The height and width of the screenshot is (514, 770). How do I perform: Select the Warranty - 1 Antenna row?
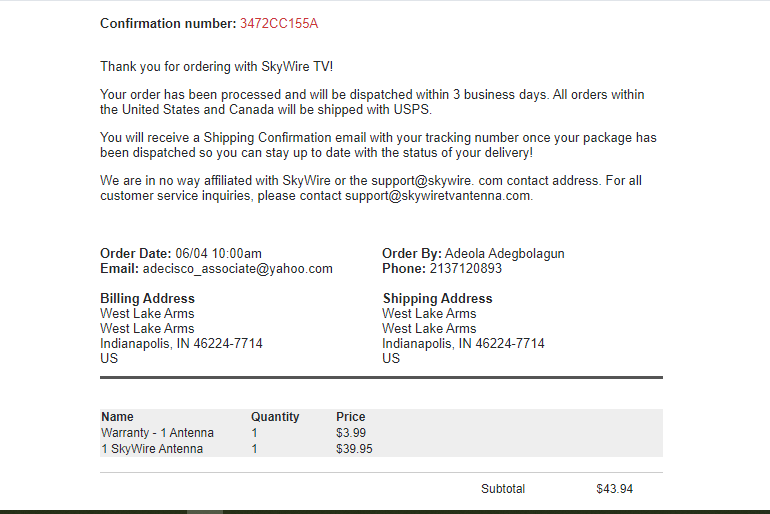pos(381,433)
